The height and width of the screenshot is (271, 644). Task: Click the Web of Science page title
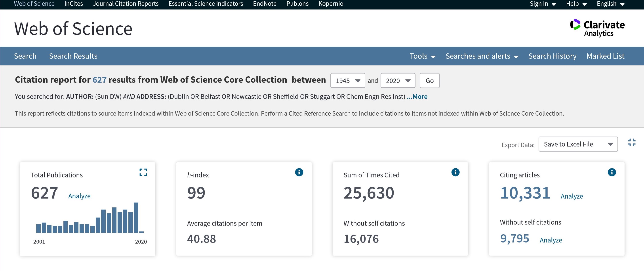pos(73,29)
